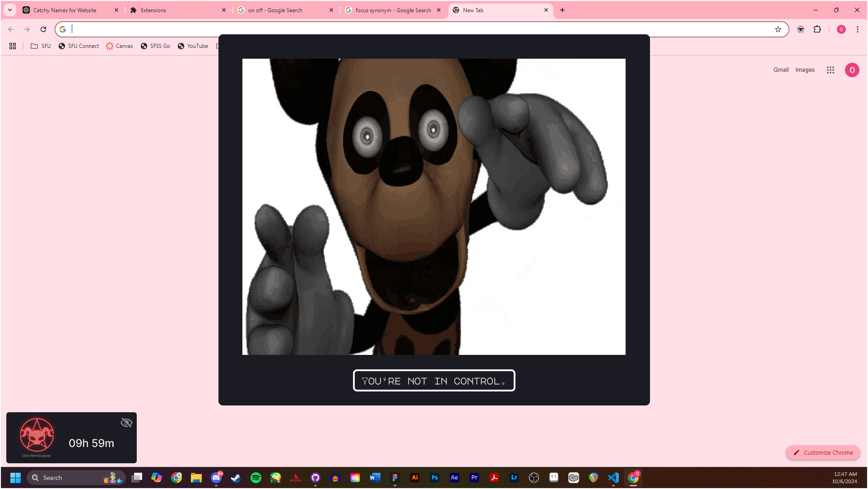The width and height of the screenshot is (868, 489).
Task: Click the Extensions puzzle icon in toolbar
Action: [817, 29]
